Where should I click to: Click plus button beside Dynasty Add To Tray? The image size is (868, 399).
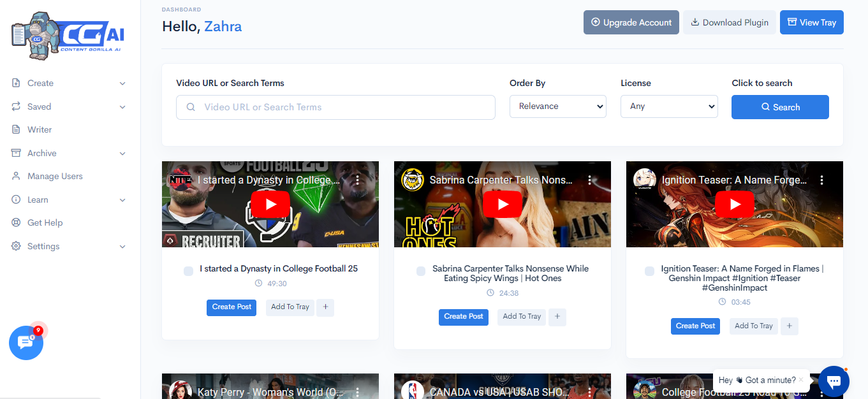coord(325,307)
